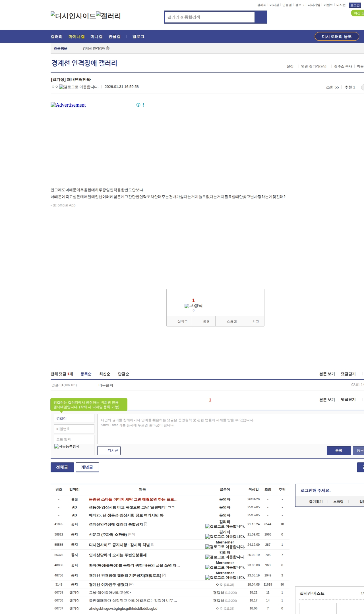Viewport: 364px width, 614px height.
Task: Copy the gallery address with 갤주소 복사
Action: tap(343, 66)
